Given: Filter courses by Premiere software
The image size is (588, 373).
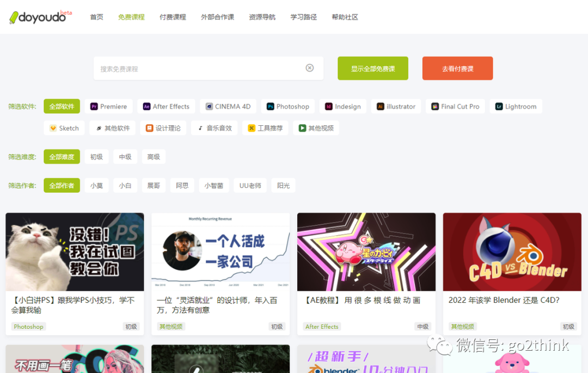Looking at the screenshot, I should pos(108,106).
